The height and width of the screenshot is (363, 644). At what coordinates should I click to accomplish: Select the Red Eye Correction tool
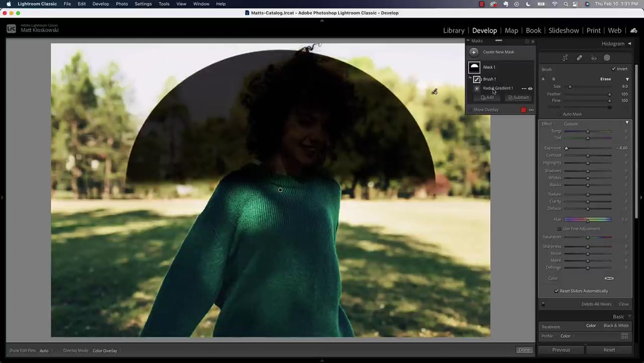(594, 58)
